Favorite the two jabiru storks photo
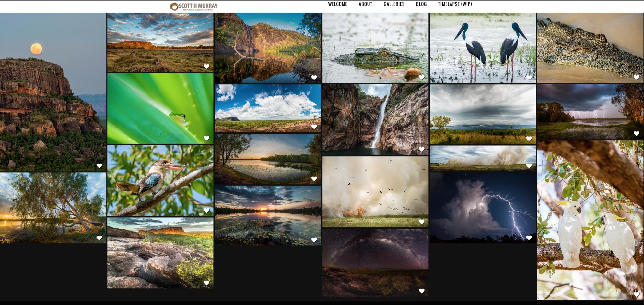The height and width of the screenshot is (305, 644). pyautogui.click(x=529, y=78)
